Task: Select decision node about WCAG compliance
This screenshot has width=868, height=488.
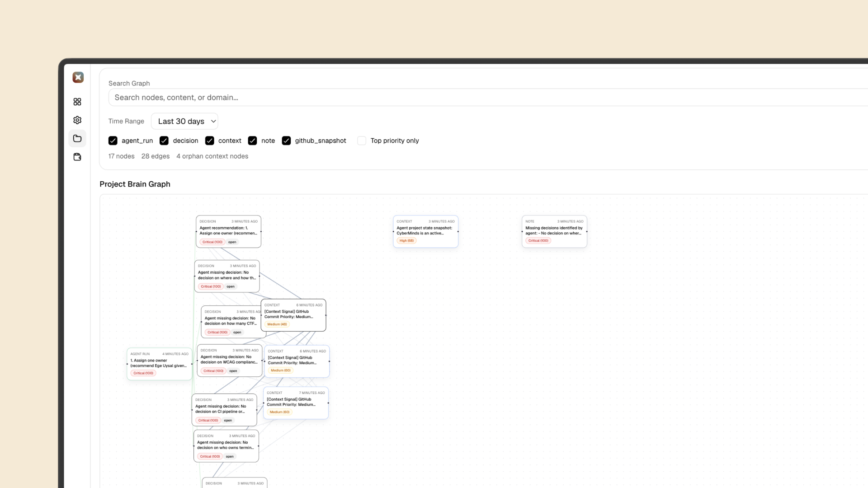Action: (229, 361)
